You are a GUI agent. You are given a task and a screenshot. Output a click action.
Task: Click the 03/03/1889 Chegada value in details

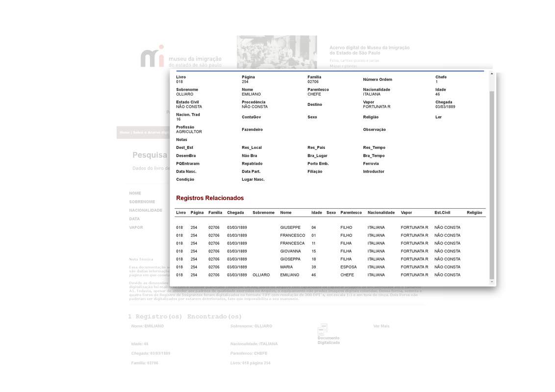click(445, 107)
